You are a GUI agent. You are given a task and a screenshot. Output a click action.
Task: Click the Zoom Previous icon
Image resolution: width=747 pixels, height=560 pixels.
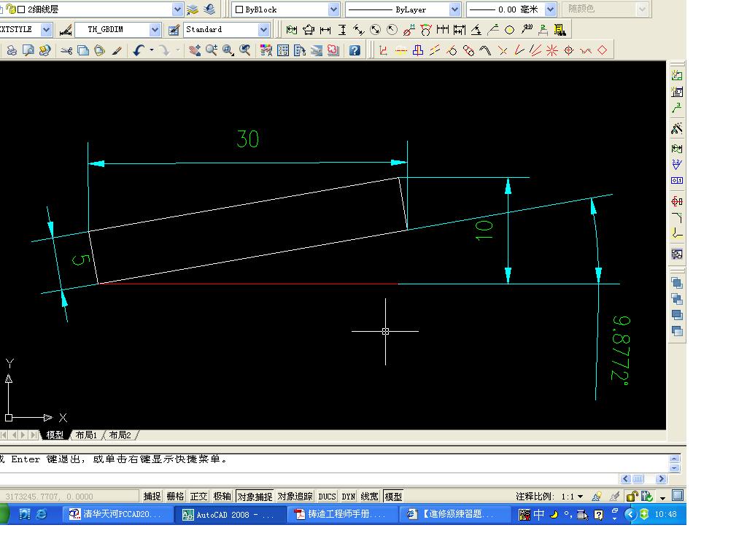pyautogui.click(x=245, y=50)
